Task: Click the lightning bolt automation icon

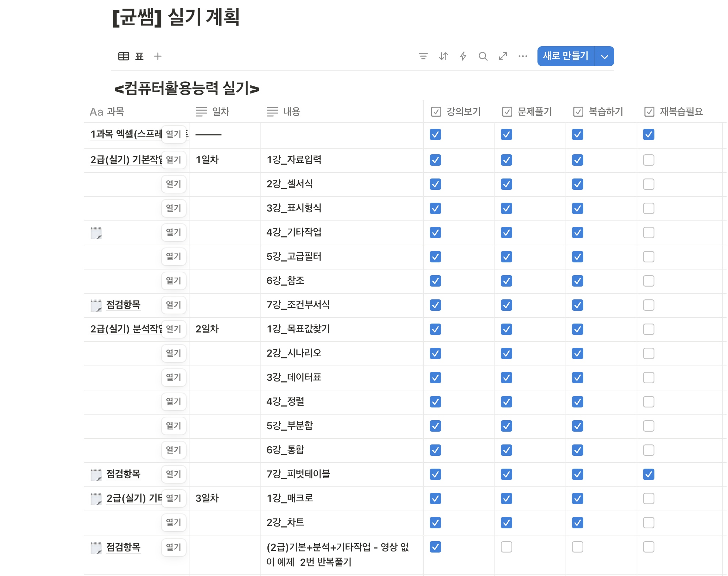Action: 463,56
